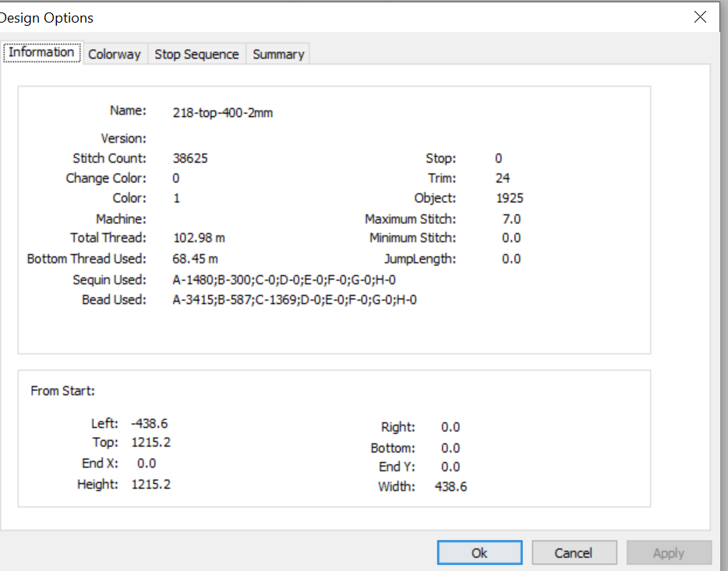Click the Height value 1215.2
The height and width of the screenshot is (571, 728).
[151, 485]
